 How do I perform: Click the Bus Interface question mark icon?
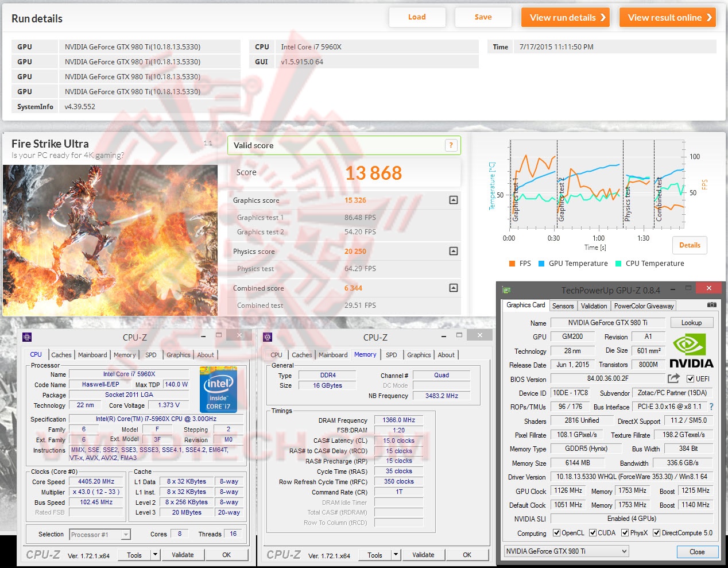tap(711, 407)
